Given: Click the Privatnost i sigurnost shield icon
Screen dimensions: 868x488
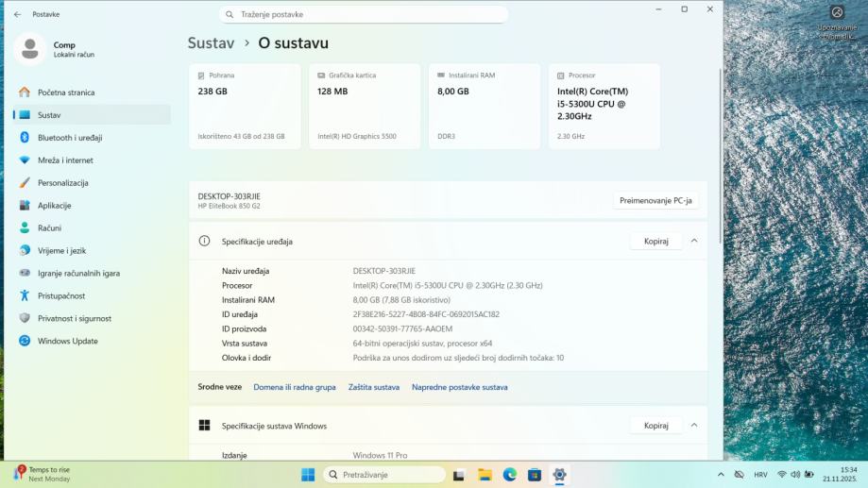Looking at the screenshot, I should [25, 318].
